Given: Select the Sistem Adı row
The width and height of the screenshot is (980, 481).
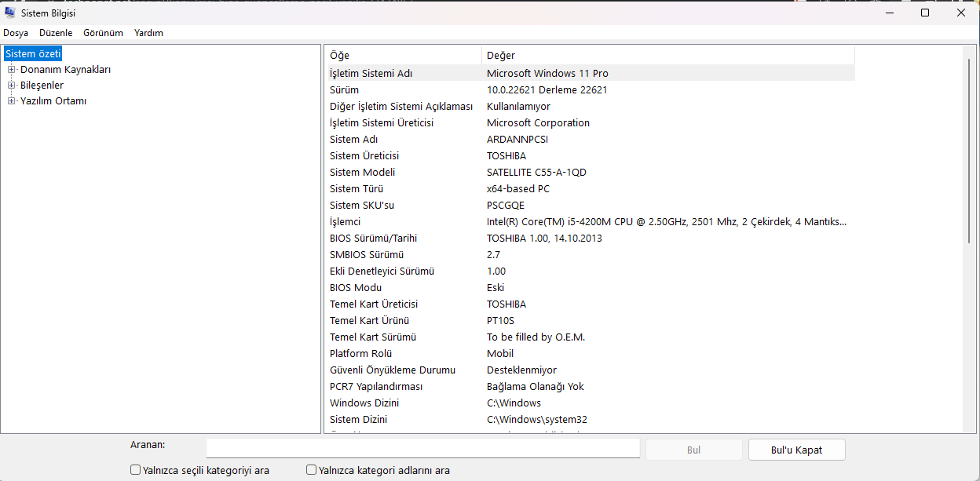Looking at the screenshot, I should pos(591,139).
